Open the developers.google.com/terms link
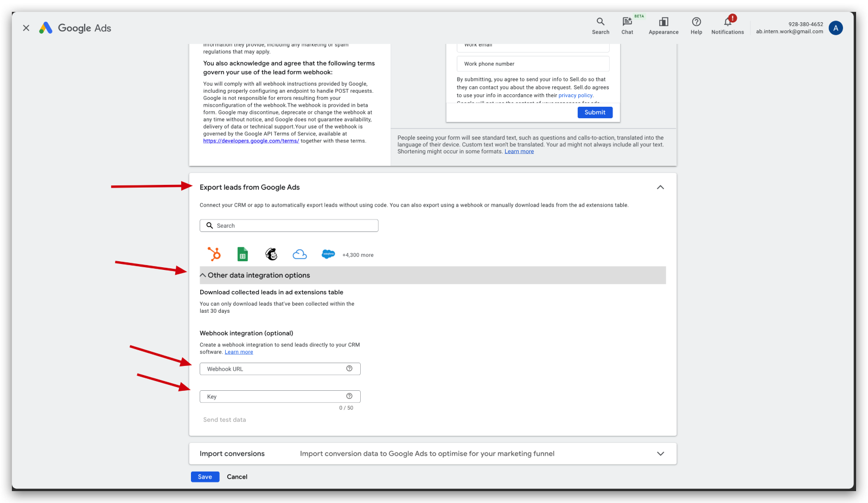This screenshot has width=868, height=503. [251, 141]
